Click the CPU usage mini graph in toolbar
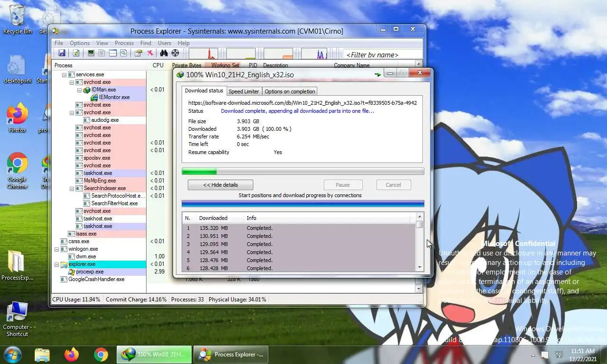This screenshot has width=607, height=364. click(203, 54)
